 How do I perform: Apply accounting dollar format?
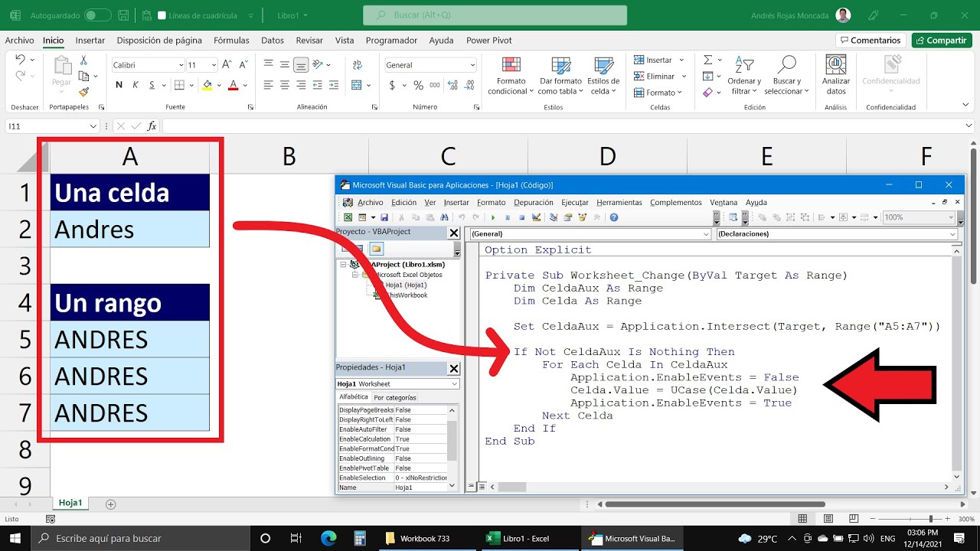392,85
